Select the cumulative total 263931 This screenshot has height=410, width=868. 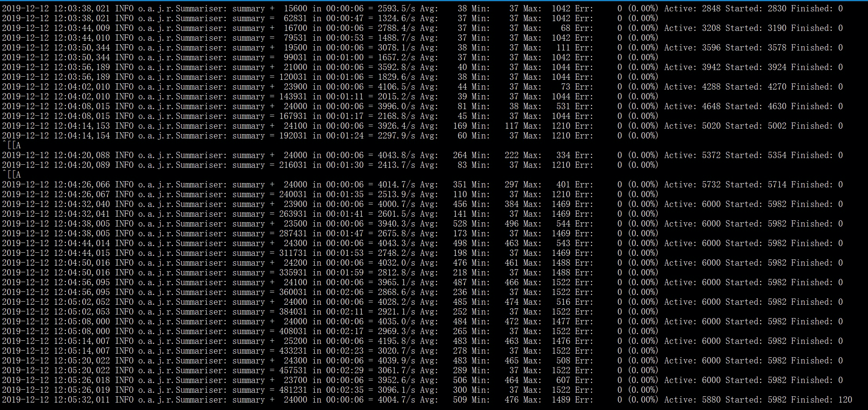coord(293,214)
